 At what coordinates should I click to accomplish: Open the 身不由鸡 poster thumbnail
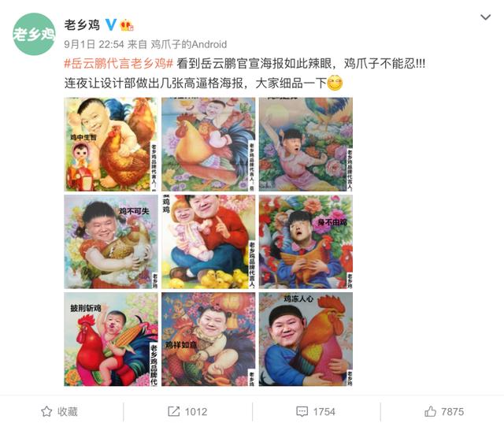pyautogui.click(x=306, y=242)
